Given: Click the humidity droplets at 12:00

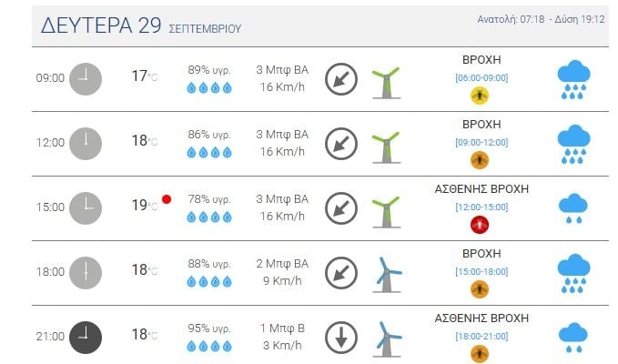Looking at the screenshot, I should [x=209, y=153].
